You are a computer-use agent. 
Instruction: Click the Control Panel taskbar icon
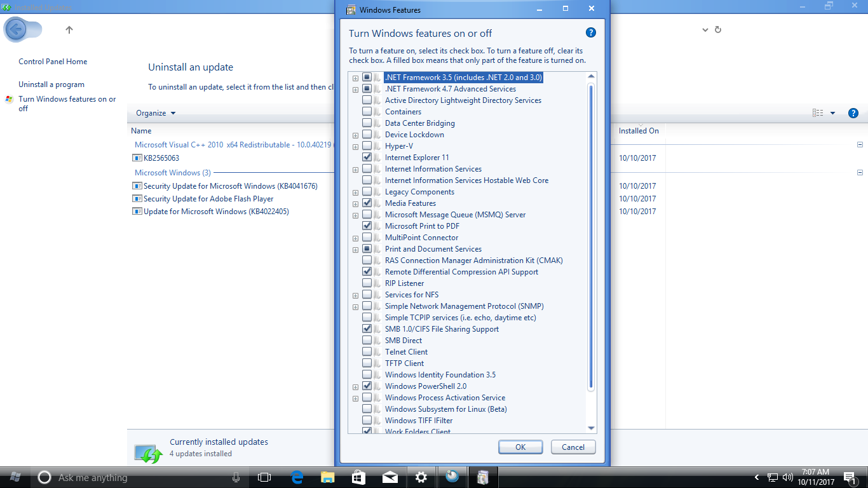pos(452,477)
